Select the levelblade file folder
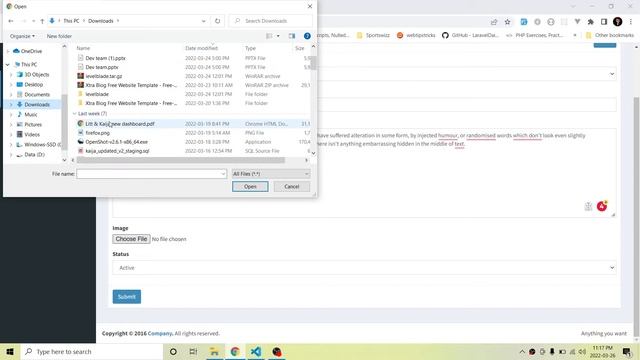Image resolution: width=640 pixels, height=360 pixels. (97, 94)
